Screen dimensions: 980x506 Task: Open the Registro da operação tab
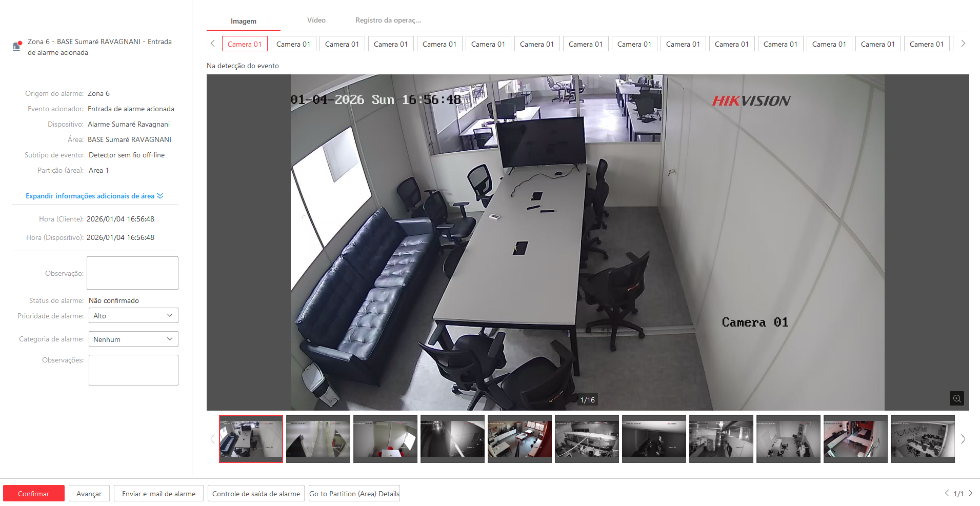(x=388, y=21)
